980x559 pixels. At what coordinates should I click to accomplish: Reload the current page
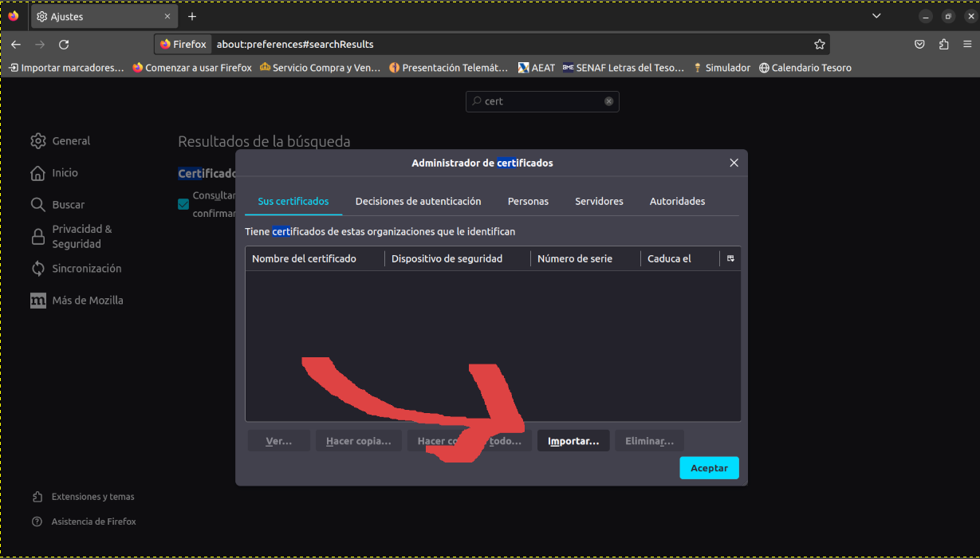point(64,45)
